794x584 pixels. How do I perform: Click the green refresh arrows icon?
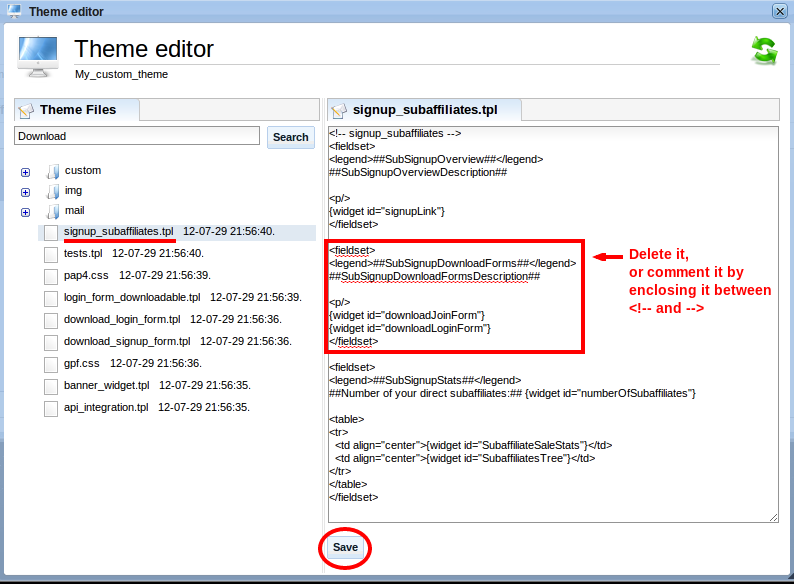tap(764, 51)
